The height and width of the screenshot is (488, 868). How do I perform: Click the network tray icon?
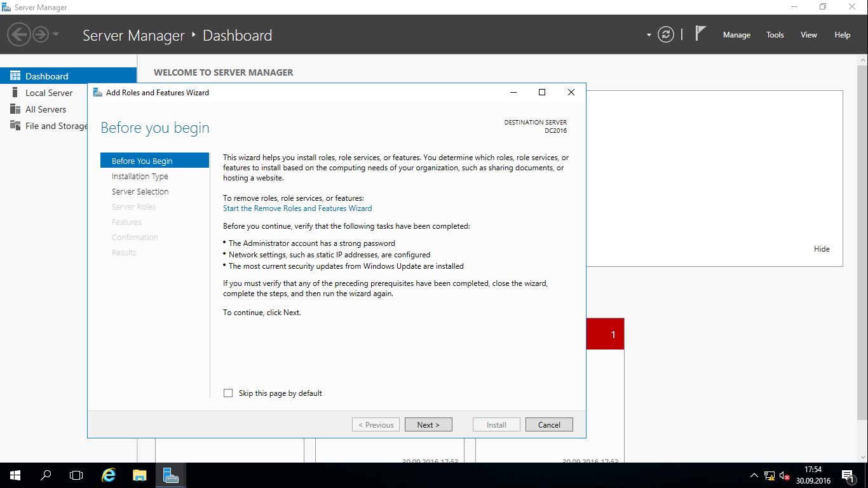pyautogui.click(x=770, y=475)
